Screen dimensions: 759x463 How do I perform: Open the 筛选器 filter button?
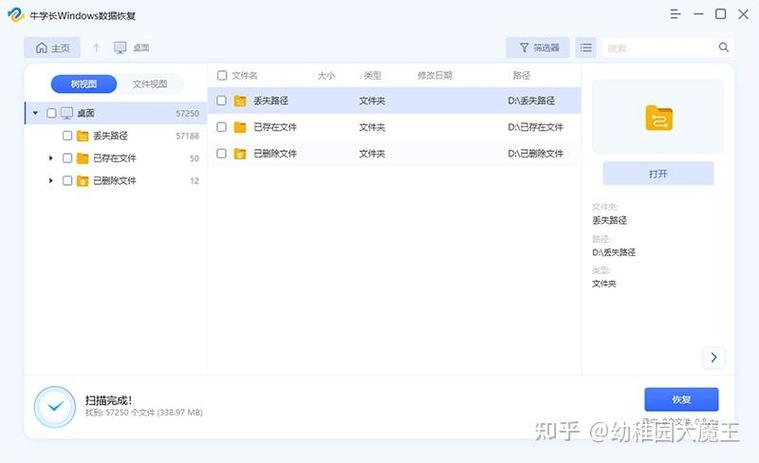pos(538,47)
